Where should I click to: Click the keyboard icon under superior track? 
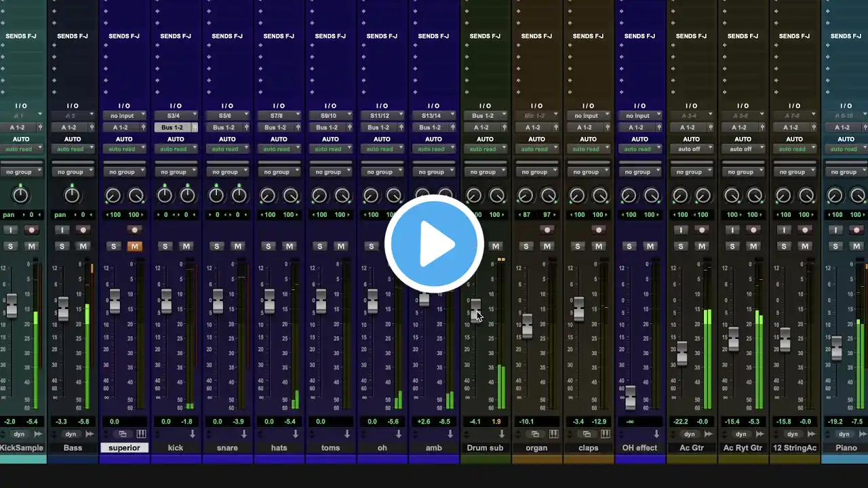click(x=141, y=434)
